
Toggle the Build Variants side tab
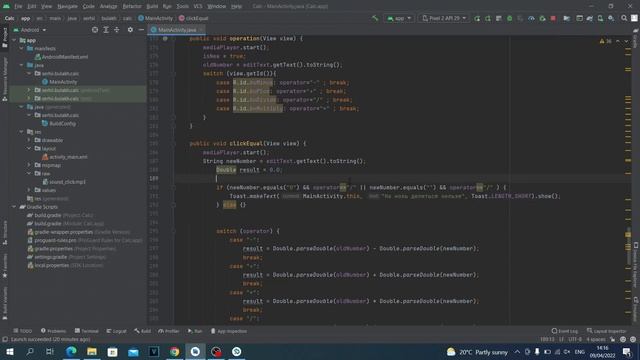(x=4, y=303)
